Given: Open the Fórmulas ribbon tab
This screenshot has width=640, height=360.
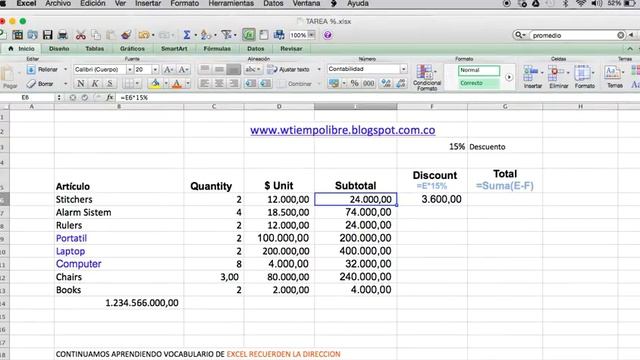Looking at the screenshot, I should tap(217, 49).
